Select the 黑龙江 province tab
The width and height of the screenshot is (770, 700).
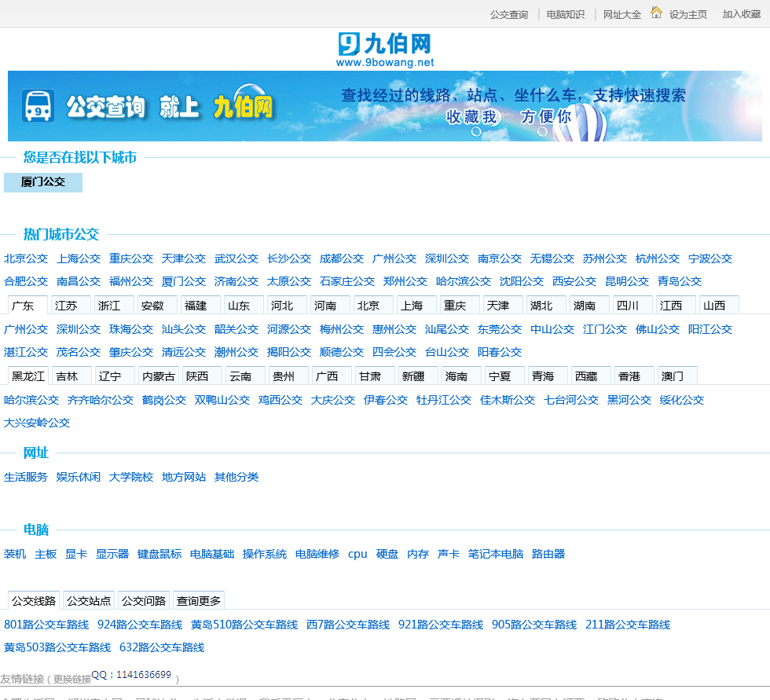(28, 376)
